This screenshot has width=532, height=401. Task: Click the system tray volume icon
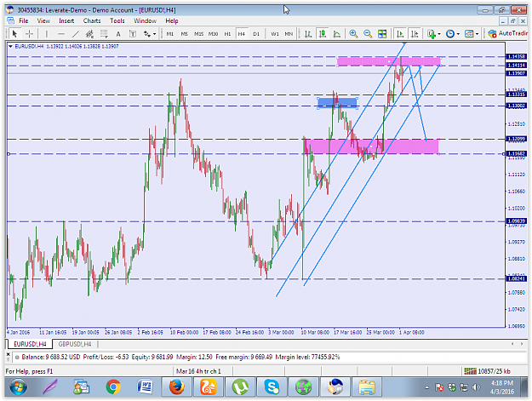pos(477,387)
